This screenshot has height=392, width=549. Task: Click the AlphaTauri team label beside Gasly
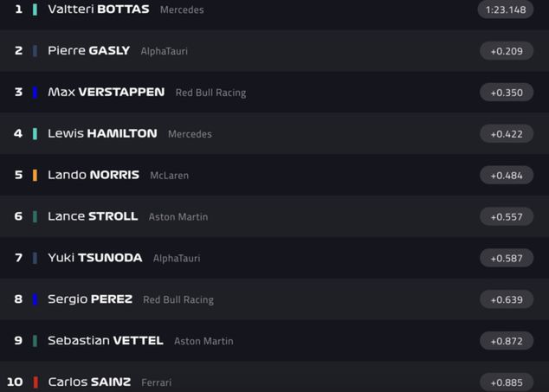(x=165, y=51)
